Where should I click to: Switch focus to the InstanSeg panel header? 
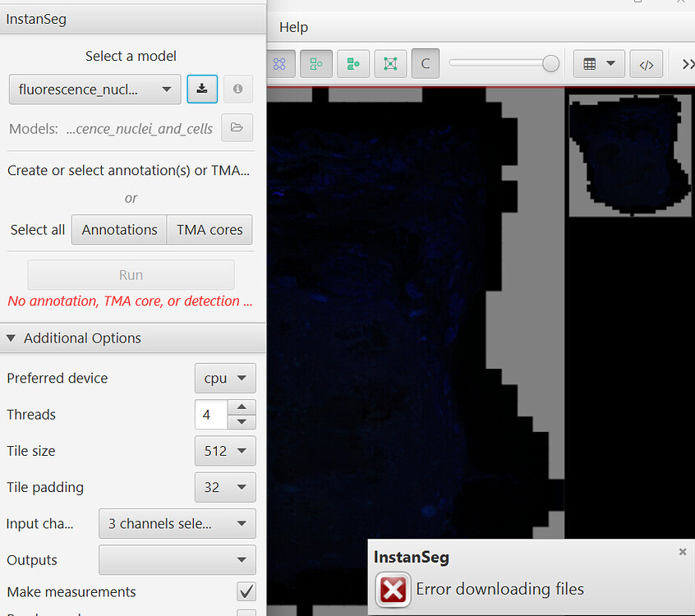pyautogui.click(x=36, y=18)
